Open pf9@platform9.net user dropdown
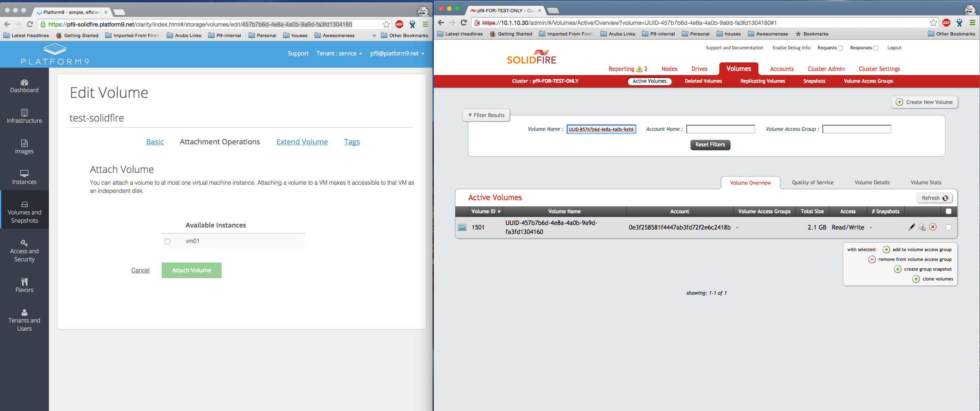Viewport: 980px width, 411px height. (397, 53)
